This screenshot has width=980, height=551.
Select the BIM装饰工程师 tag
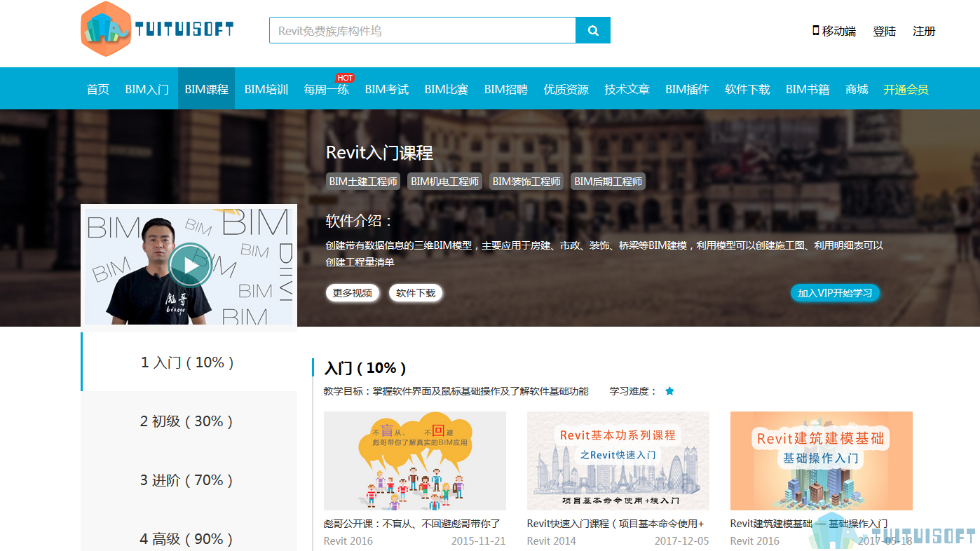click(x=526, y=181)
